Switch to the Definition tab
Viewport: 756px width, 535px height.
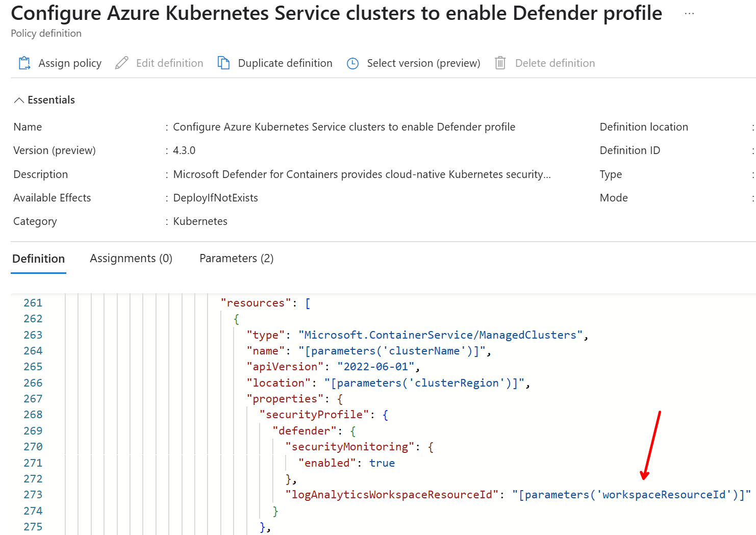(39, 259)
